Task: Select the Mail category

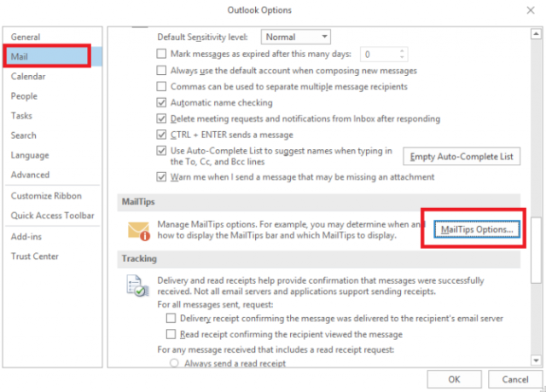Action: pyautogui.click(x=53, y=56)
